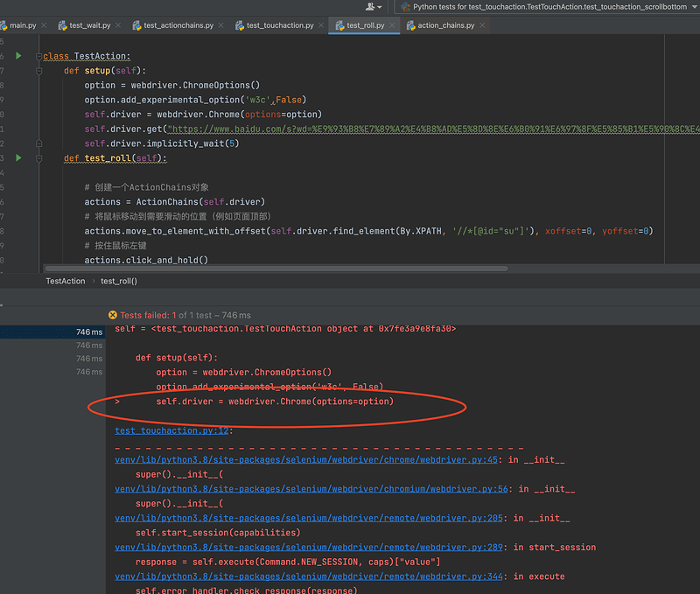Click "option.add_experimental_option('w3c',False)" in editor
The height and width of the screenshot is (594, 700).
[195, 100]
